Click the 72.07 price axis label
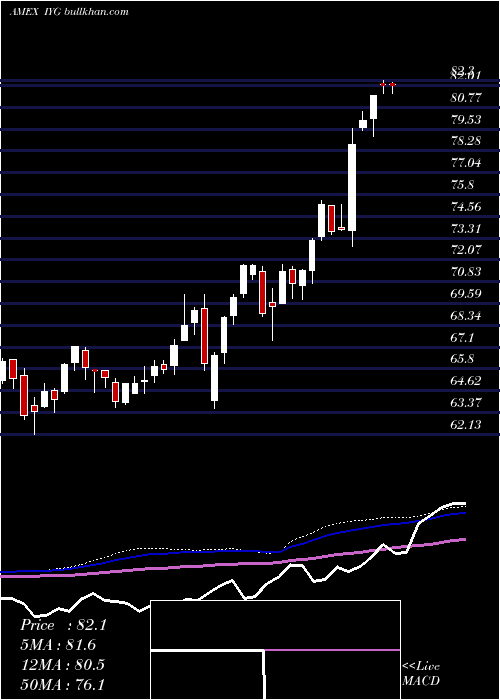 pos(466,250)
